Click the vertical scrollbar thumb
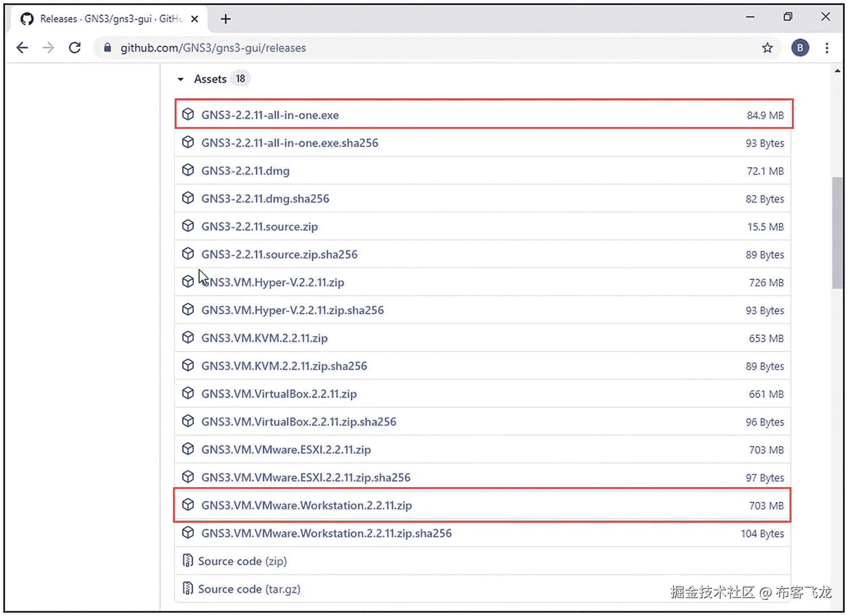The image size is (848, 616). 837,233
